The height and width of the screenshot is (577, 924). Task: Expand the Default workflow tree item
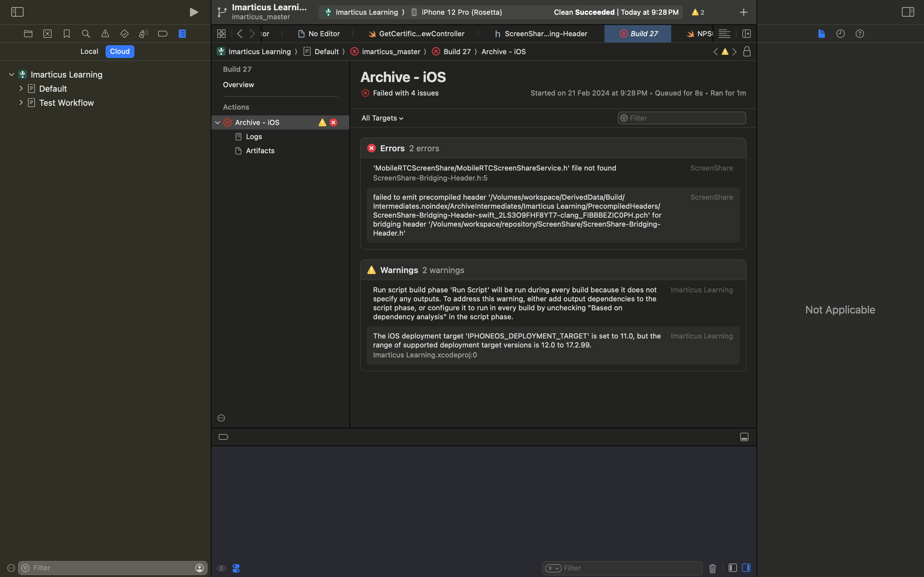coord(21,88)
